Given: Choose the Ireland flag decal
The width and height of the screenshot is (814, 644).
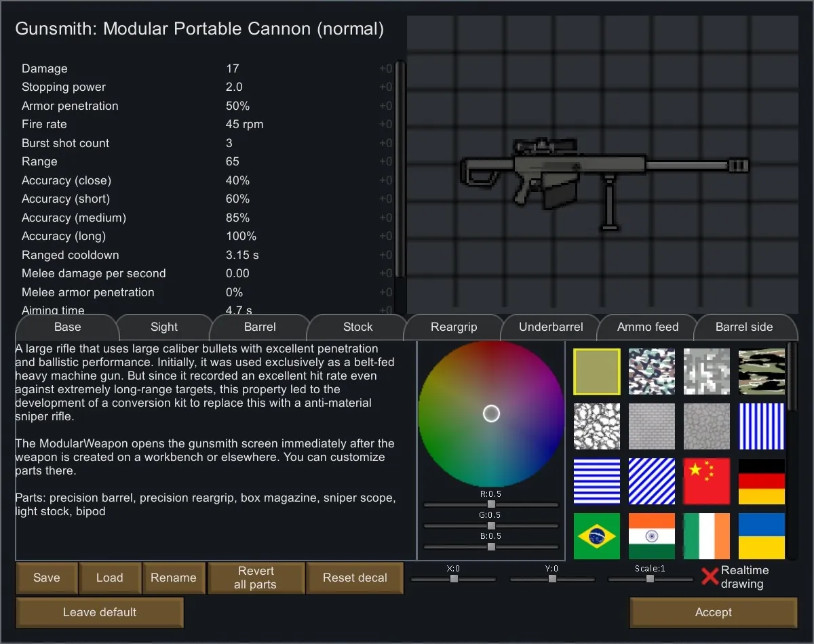Looking at the screenshot, I should [706, 536].
